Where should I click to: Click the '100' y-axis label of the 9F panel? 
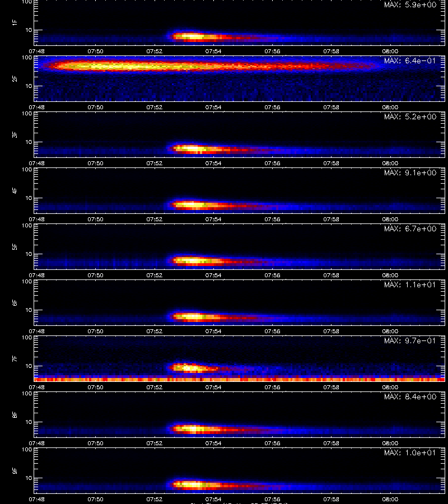tap(27, 450)
